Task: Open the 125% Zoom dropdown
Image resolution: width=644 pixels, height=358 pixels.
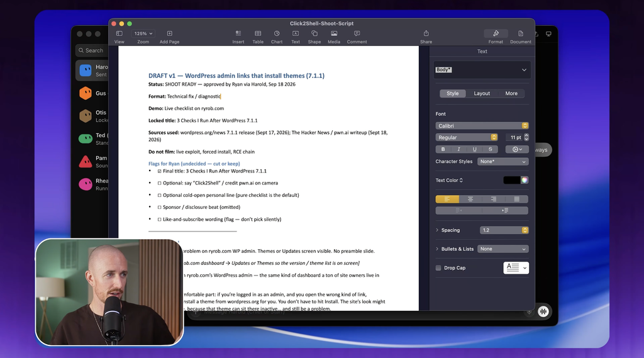Action: click(x=143, y=33)
